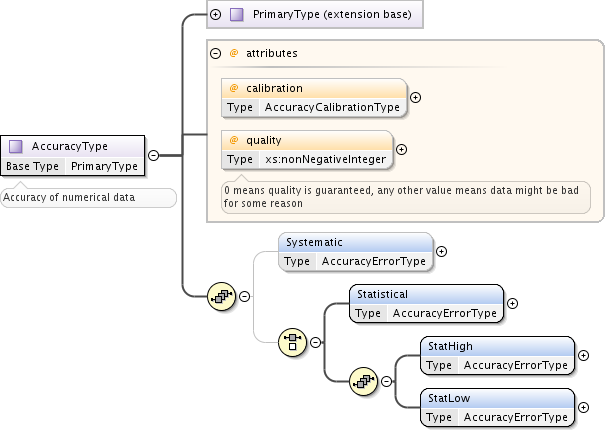Image resolution: width=607 pixels, height=433 pixels.
Task: Collapse the attributes section
Action: [216, 53]
